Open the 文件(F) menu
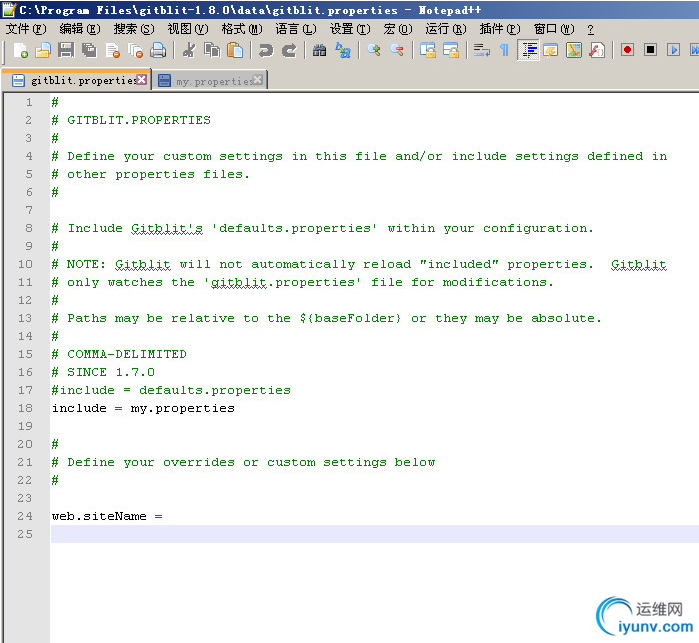The height and width of the screenshot is (643, 699). [26, 29]
